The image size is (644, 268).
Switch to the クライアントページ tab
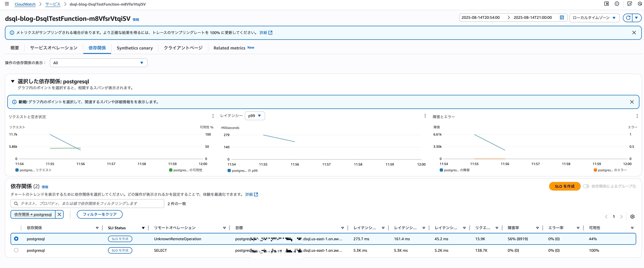point(183,48)
